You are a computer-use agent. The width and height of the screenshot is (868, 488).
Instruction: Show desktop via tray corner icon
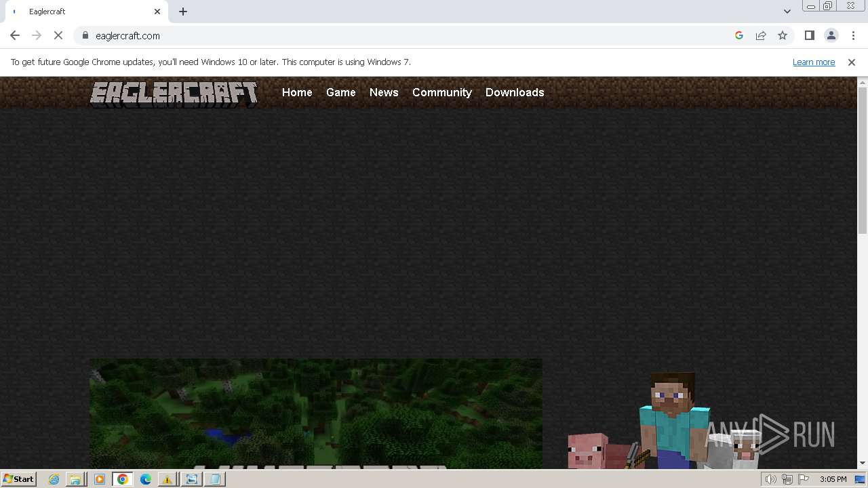[861, 479]
